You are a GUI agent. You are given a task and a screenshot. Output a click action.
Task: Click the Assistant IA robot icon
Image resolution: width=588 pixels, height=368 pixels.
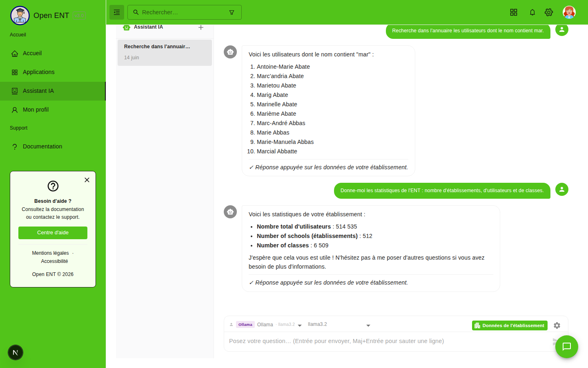pyautogui.click(x=127, y=27)
